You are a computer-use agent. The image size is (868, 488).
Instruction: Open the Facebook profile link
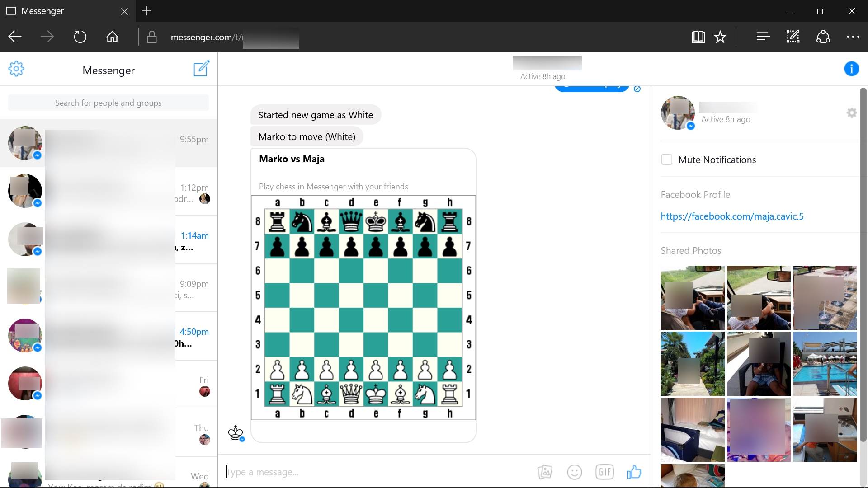(732, 216)
